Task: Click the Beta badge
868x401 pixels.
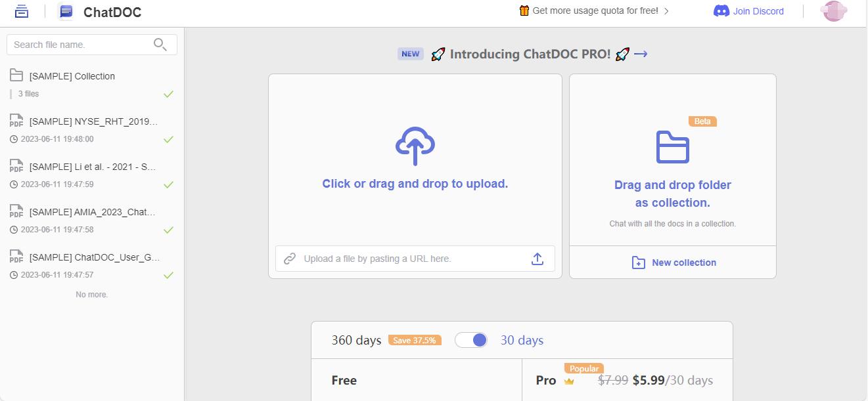Action: pos(702,121)
